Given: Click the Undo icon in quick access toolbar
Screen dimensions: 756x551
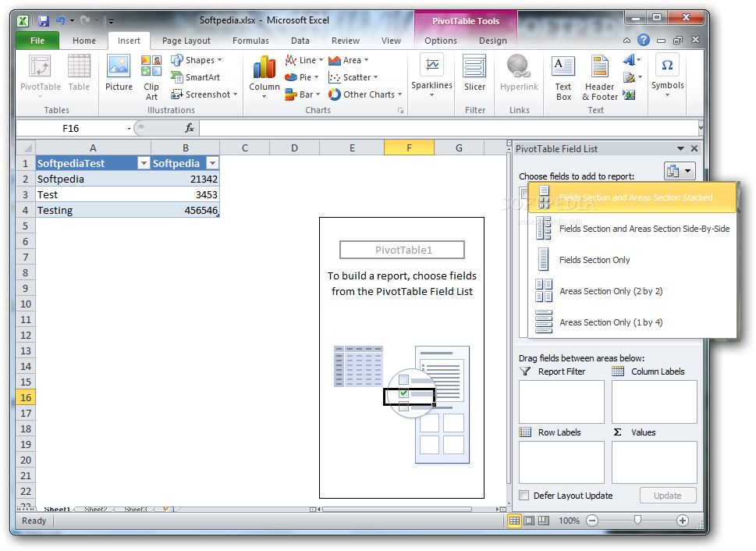Looking at the screenshot, I should [61, 21].
